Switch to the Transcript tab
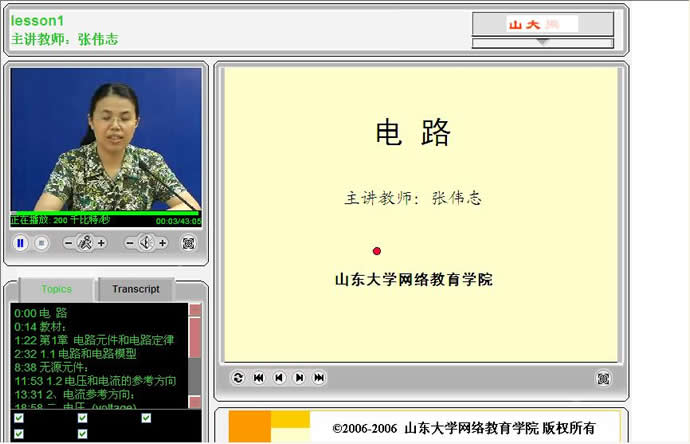690x444 pixels. click(x=136, y=289)
